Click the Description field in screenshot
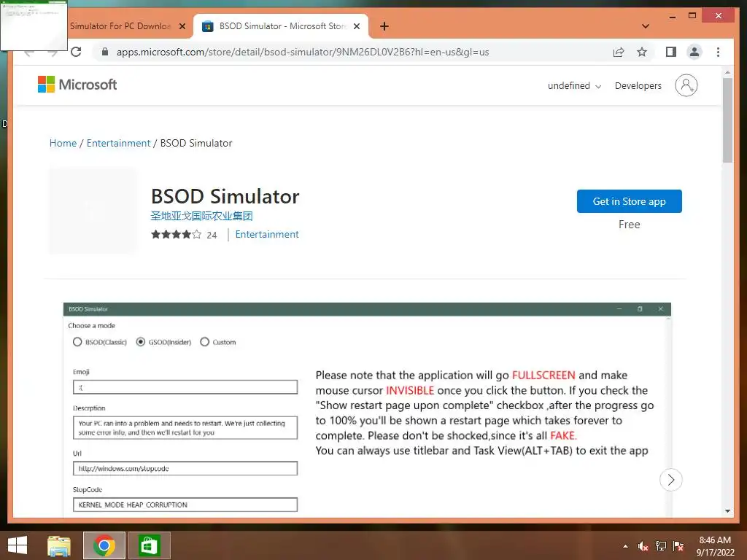The width and height of the screenshot is (747, 560). [185, 427]
